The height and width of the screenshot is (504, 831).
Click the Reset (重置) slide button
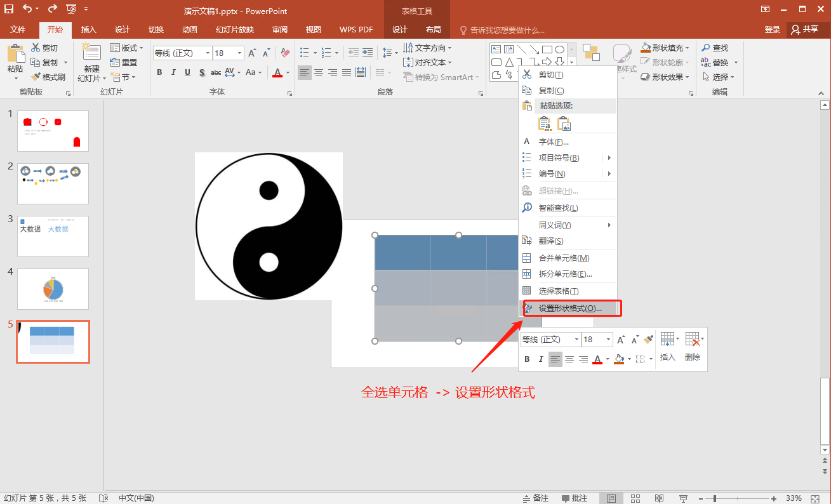pos(124,62)
